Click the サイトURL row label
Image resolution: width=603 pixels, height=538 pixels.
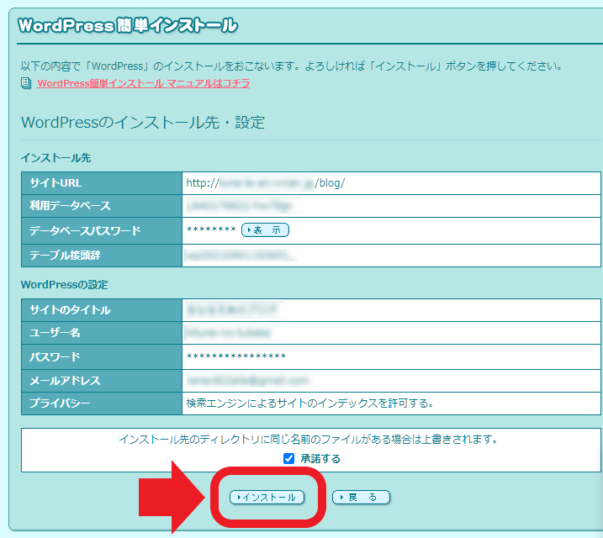pyautogui.click(x=56, y=183)
